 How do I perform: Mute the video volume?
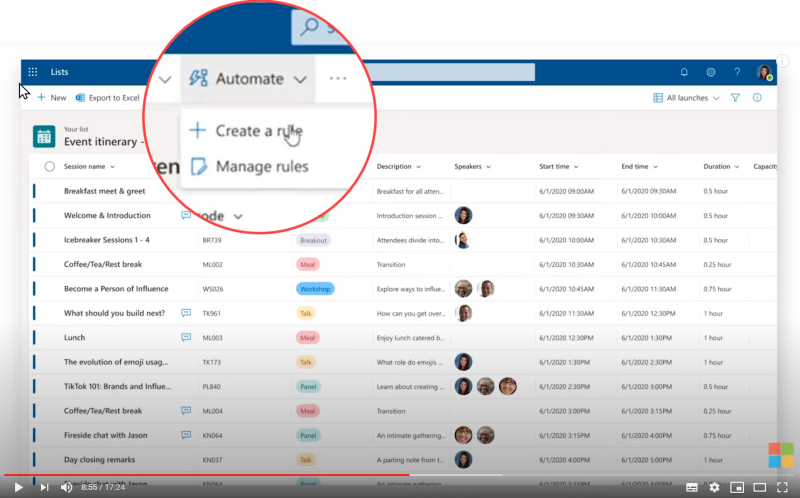pyautogui.click(x=66, y=487)
